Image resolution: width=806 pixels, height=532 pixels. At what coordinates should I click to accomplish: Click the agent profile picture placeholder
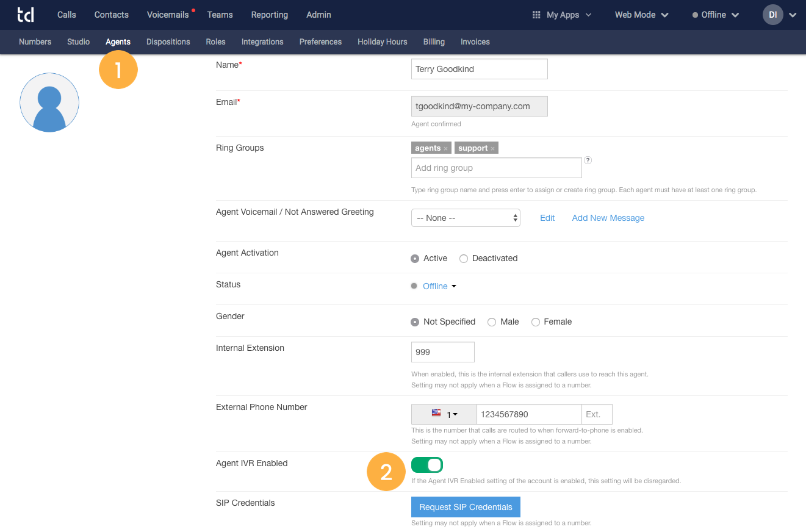pyautogui.click(x=49, y=102)
